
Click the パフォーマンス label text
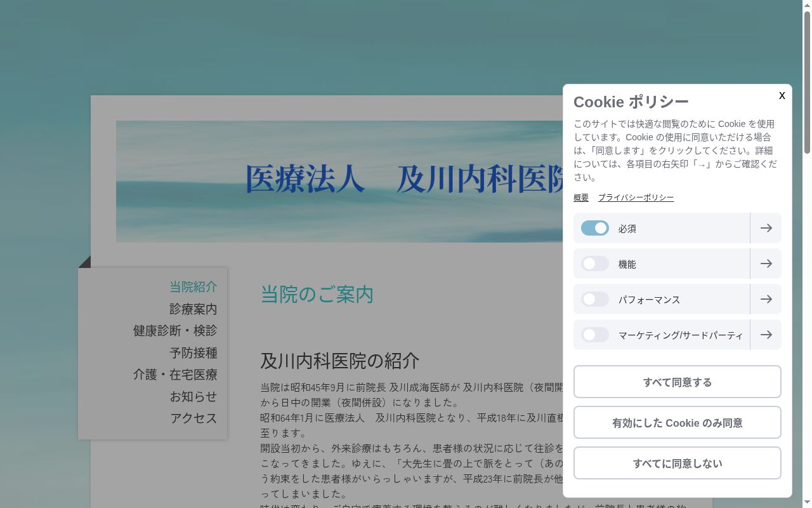pos(649,300)
